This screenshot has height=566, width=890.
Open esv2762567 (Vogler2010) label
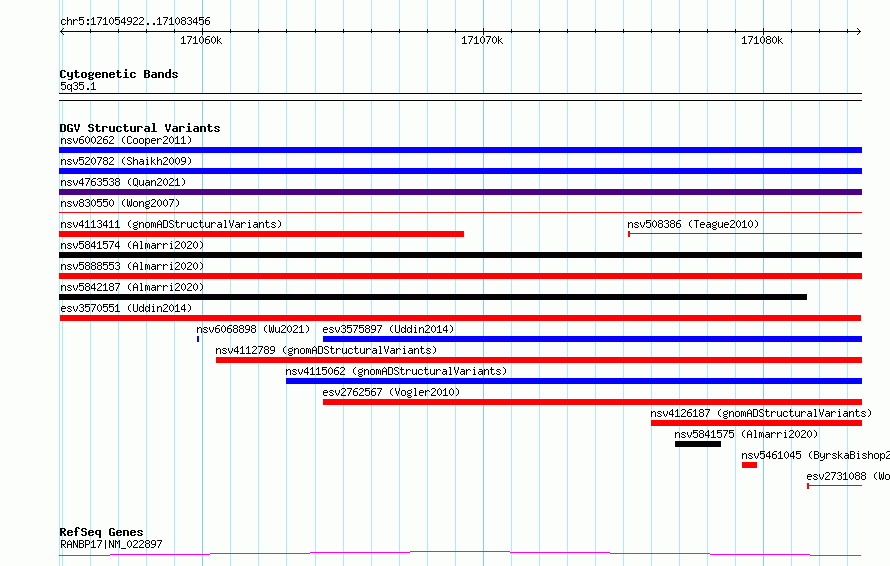click(x=391, y=392)
